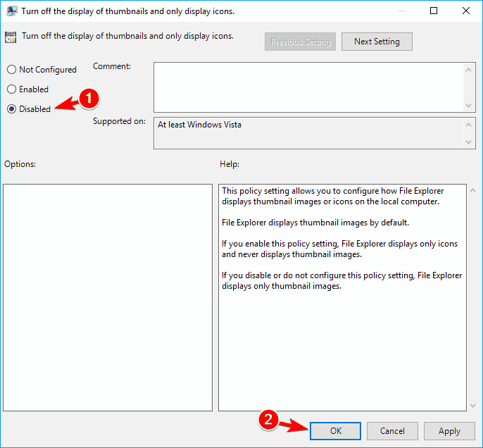Viewport: 483px width, 448px height.
Task: Click the Next Setting button
Action: (x=377, y=42)
